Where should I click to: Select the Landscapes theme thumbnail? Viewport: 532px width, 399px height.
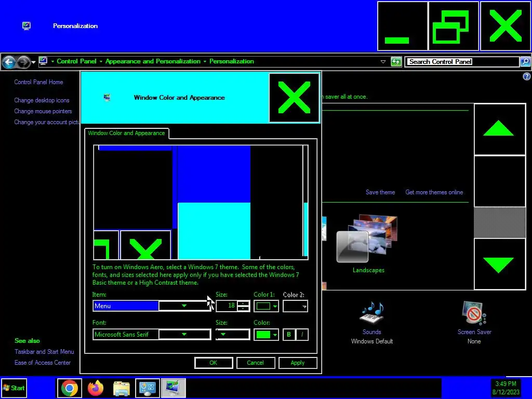368,240
